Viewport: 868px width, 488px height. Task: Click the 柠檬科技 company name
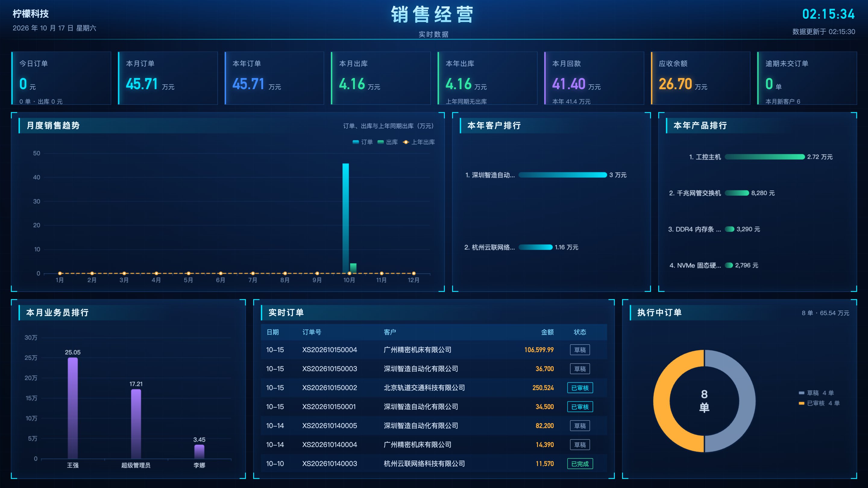pos(31,14)
